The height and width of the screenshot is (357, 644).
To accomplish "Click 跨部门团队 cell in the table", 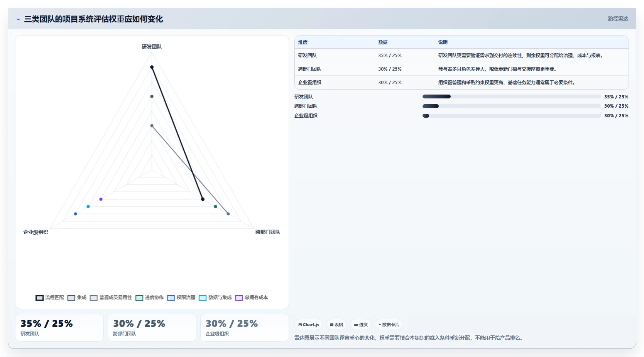I will pos(310,69).
